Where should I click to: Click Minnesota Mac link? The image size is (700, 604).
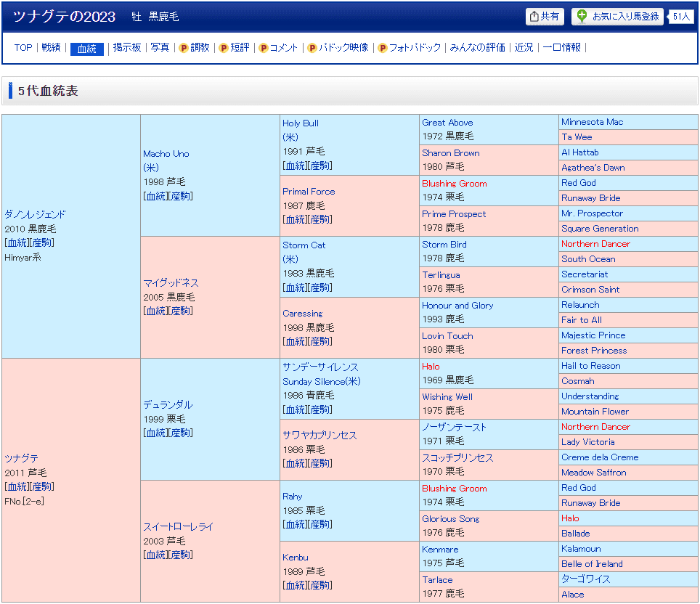click(x=592, y=122)
